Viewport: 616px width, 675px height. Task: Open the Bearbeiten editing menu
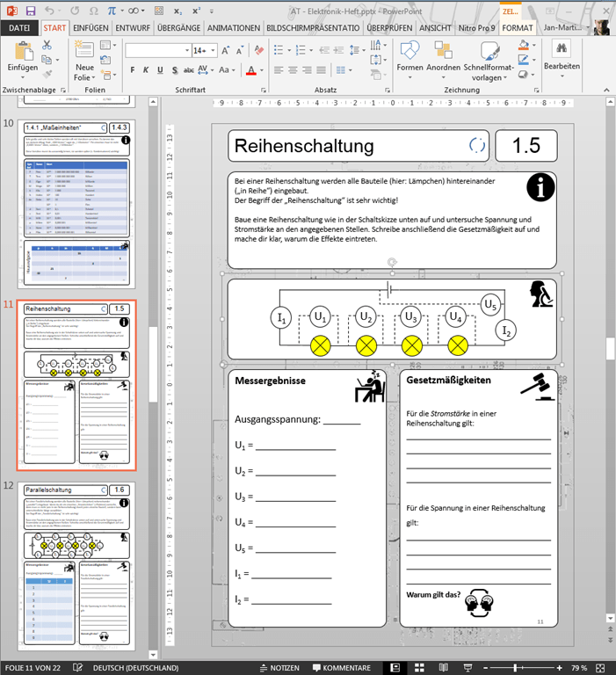pos(562,59)
